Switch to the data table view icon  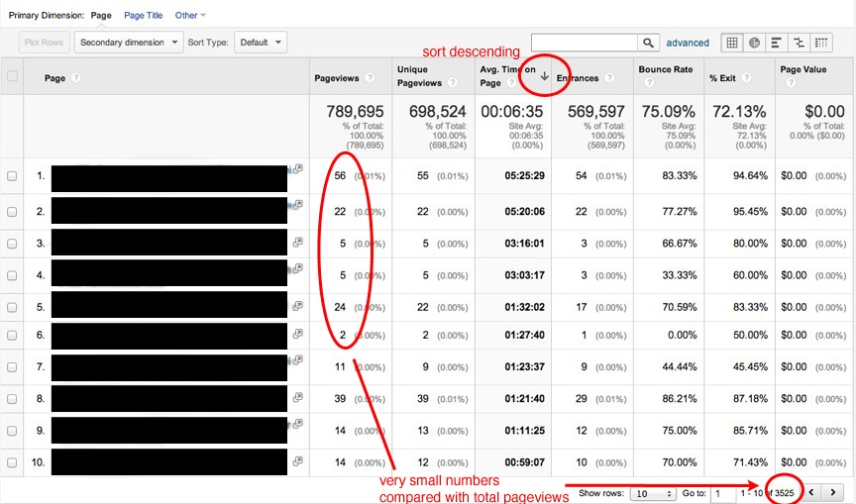pyautogui.click(x=731, y=43)
